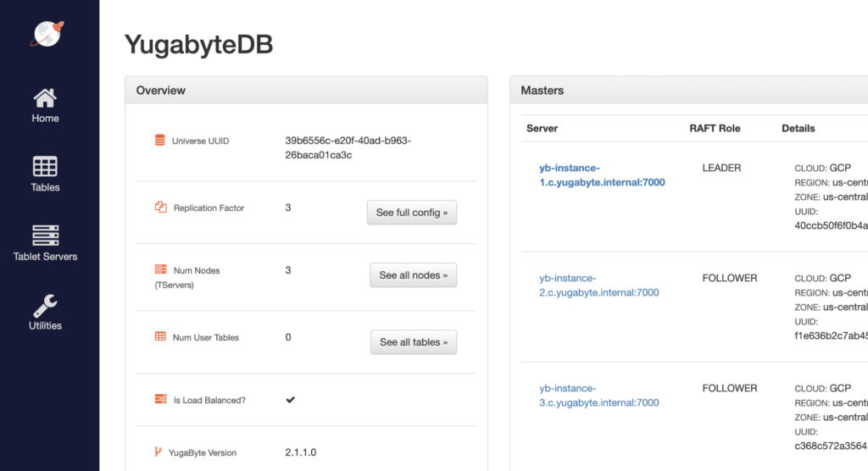The height and width of the screenshot is (471, 868).
Task: Click the Replication Factor value 3
Action: (x=288, y=208)
